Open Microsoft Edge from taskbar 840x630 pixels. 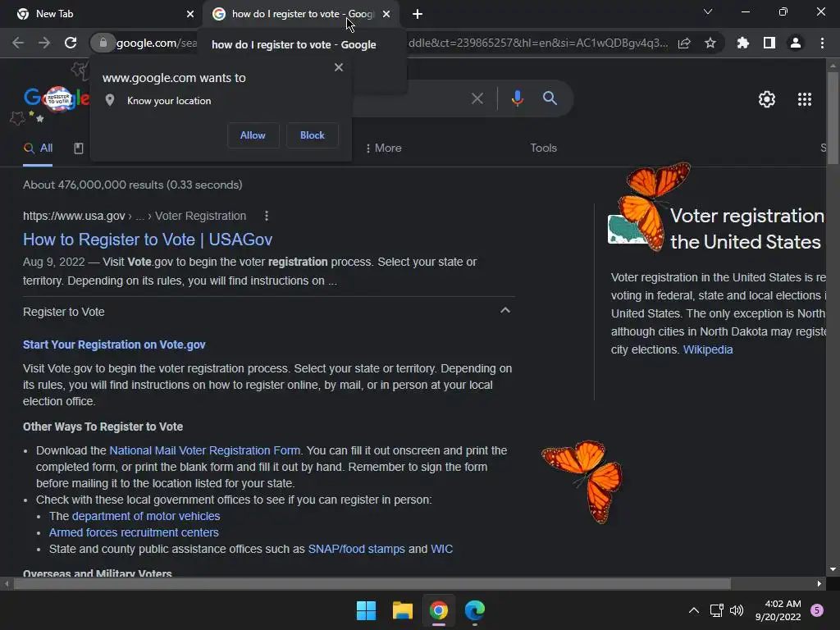(x=475, y=610)
